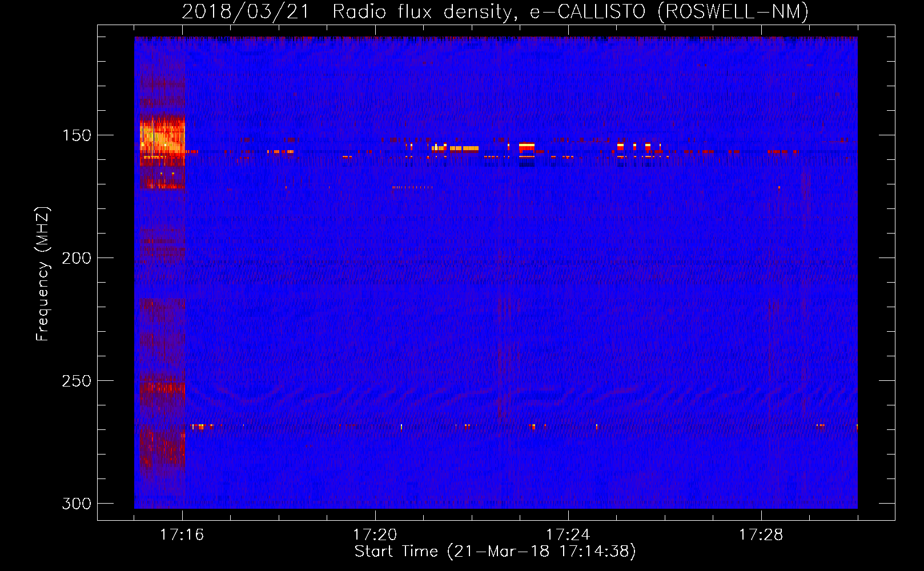Click the 17:20 time tick label
The width and height of the screenshot is (924, 571).
(x=375, y=535)
